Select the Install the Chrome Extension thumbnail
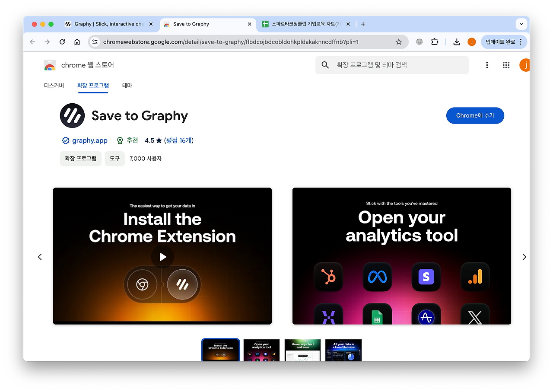The image size is (553, 392). (x=220, y=350)
